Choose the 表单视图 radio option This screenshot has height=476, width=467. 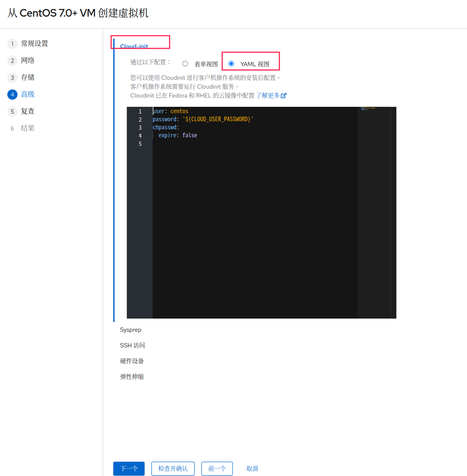(185, 64)
